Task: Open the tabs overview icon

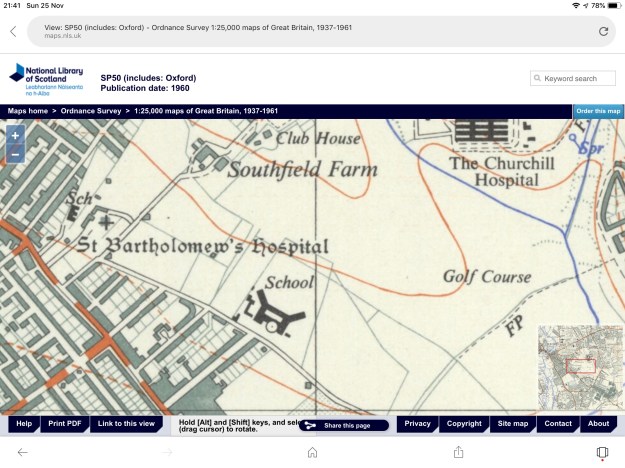Action: click(x=602, y=452)
